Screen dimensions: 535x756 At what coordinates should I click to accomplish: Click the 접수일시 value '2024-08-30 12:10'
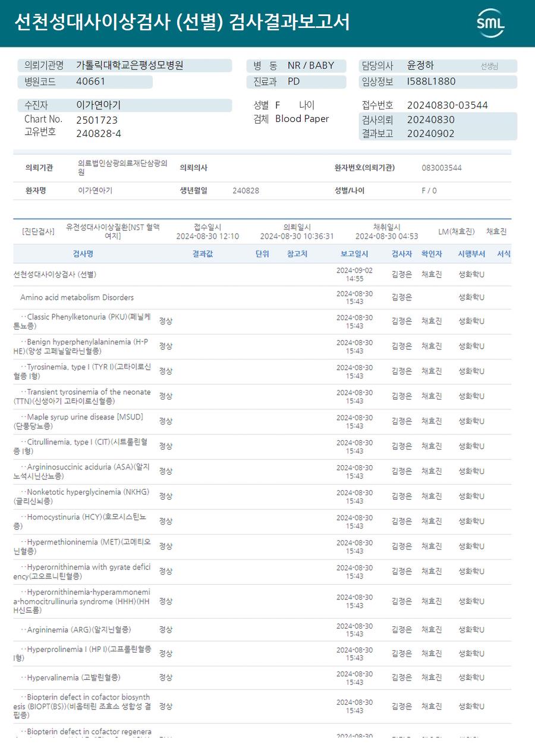pos(207,236)
